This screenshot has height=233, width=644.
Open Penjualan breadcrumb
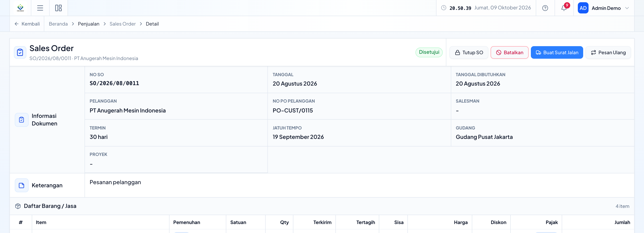click(x=89, y=24)
